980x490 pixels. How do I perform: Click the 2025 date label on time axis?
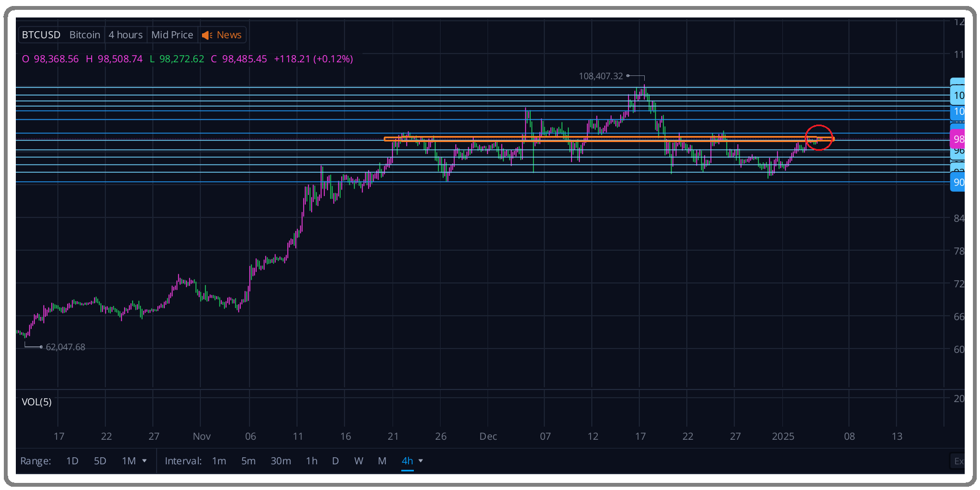[x=783, y=436]
